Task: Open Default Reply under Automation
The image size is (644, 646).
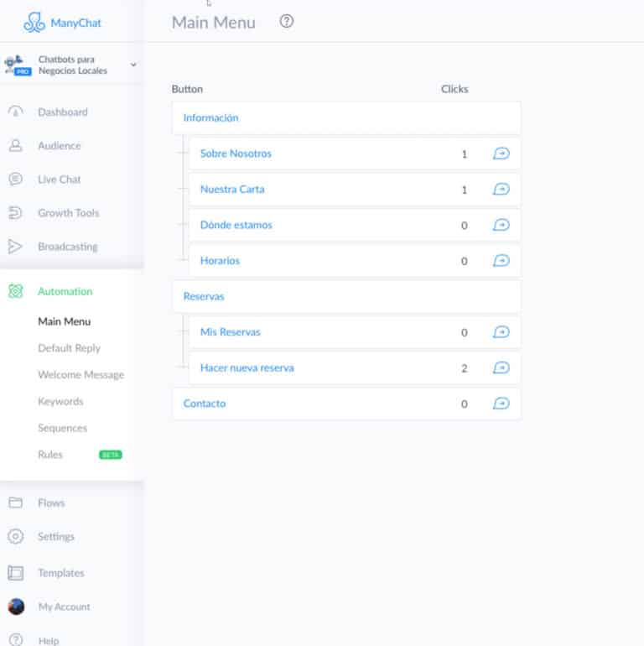Action: [69, 348]
